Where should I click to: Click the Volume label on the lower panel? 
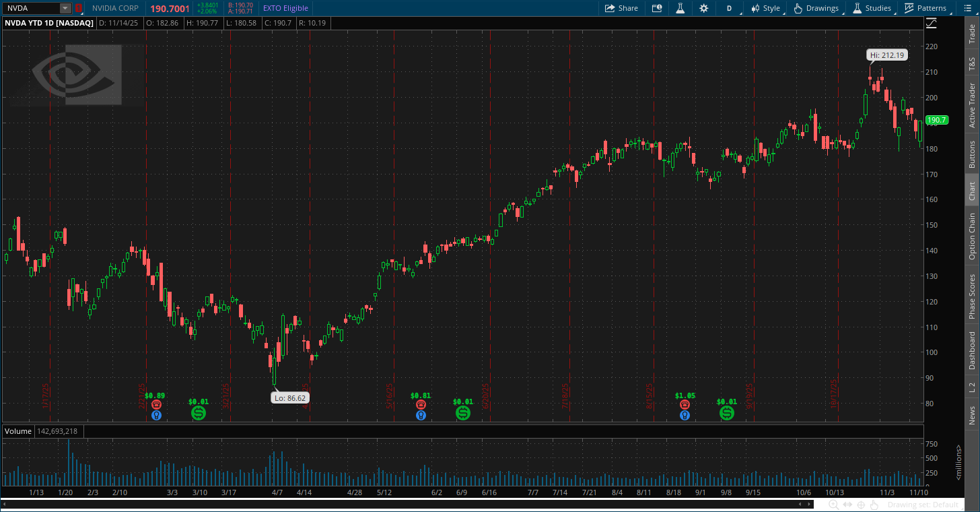pos(17,430)
